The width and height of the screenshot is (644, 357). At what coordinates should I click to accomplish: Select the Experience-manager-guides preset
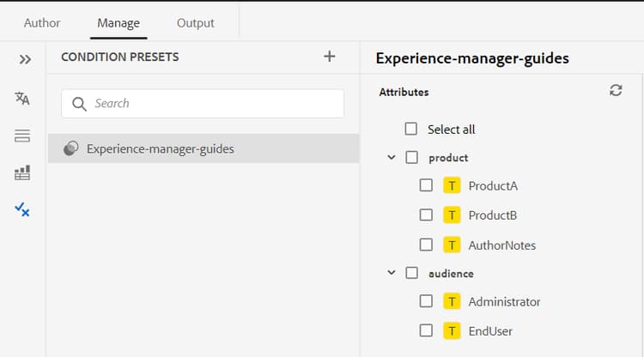(160, 148)
